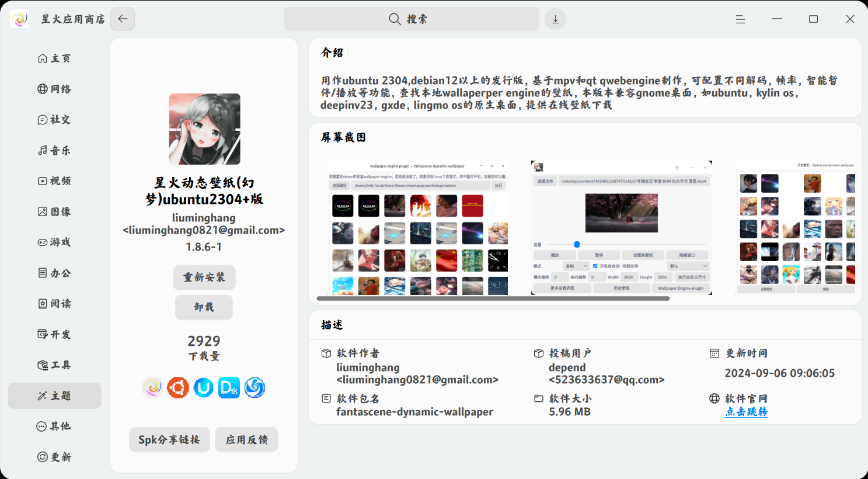Image resolution: width=868 pixels, height=479 pixels.
Task: Click the version number 1.8.6-1
Action: [x=204, y=247]
